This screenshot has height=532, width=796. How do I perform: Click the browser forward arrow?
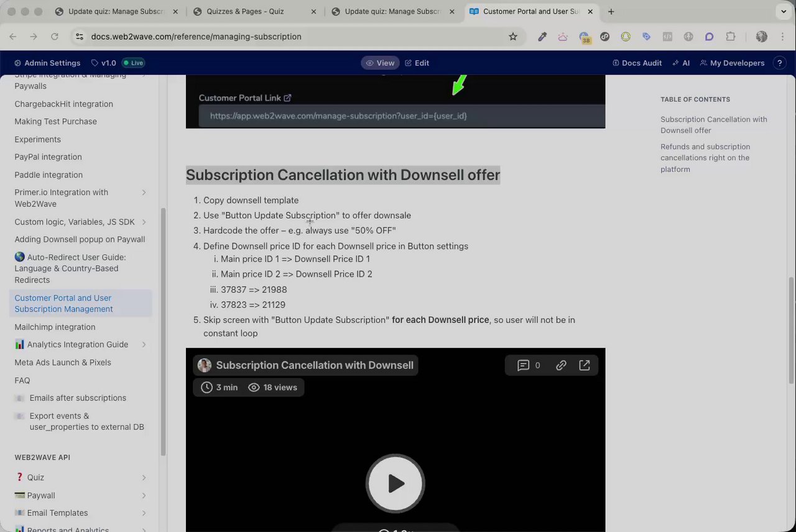[x=34, y=37]
